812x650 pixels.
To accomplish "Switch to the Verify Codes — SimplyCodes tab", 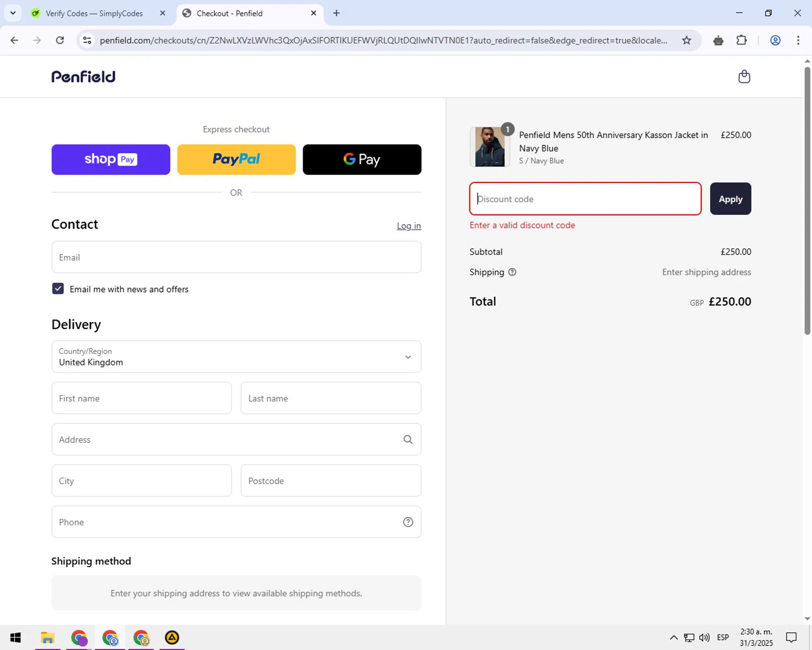I will pyautogui.click(x=94, y=13).
